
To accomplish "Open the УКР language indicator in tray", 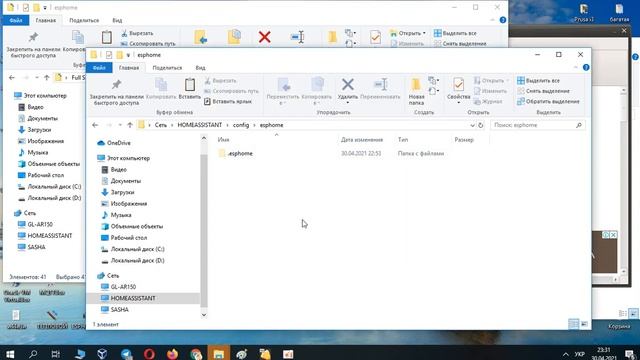I will [x=580, y=354].
